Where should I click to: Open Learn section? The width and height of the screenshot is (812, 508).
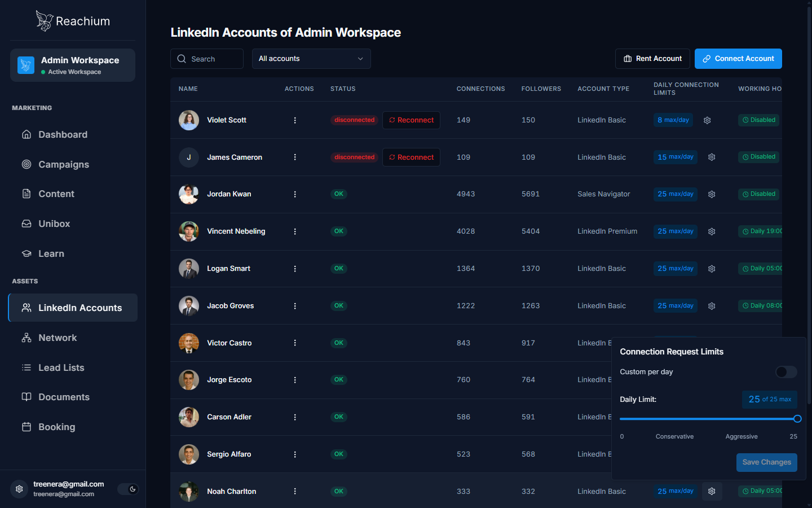(x=73, y=253)
